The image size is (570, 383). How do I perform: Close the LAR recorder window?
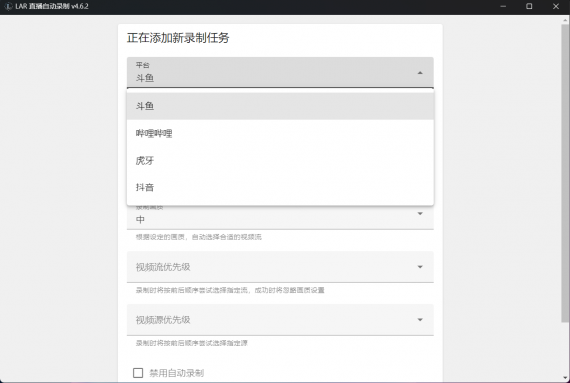coord(556,7)
